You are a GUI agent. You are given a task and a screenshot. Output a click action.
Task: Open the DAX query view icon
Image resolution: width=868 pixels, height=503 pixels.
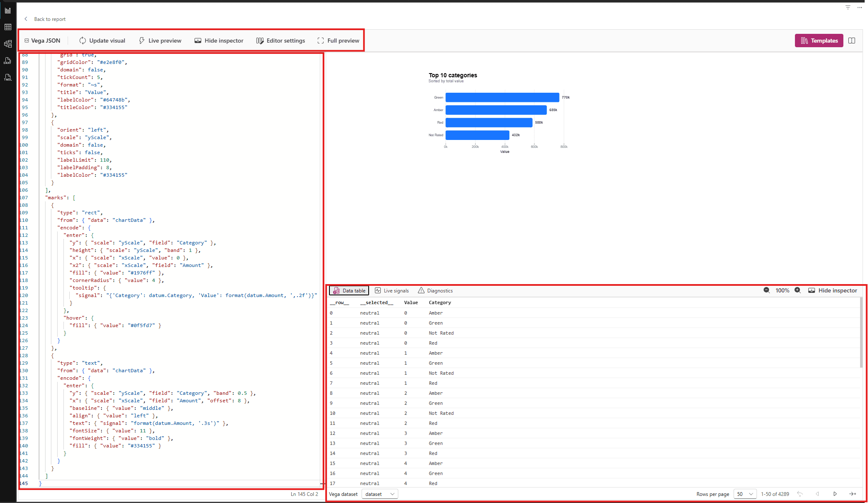coord(8,61)
